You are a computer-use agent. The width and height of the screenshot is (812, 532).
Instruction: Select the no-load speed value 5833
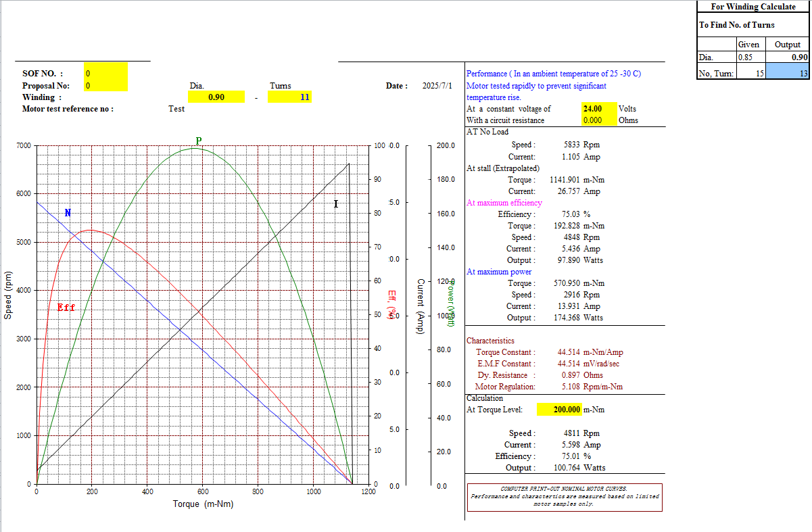571,145
